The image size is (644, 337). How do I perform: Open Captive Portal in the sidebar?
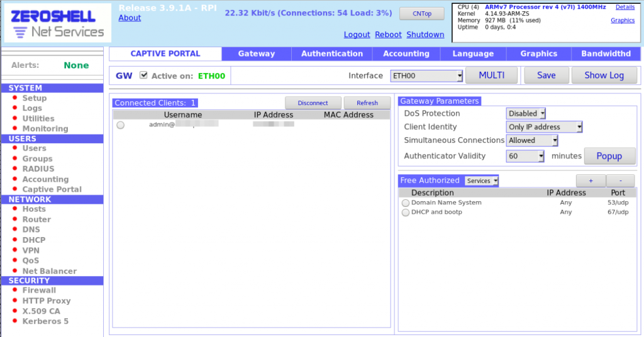click(x=52, y=189)
